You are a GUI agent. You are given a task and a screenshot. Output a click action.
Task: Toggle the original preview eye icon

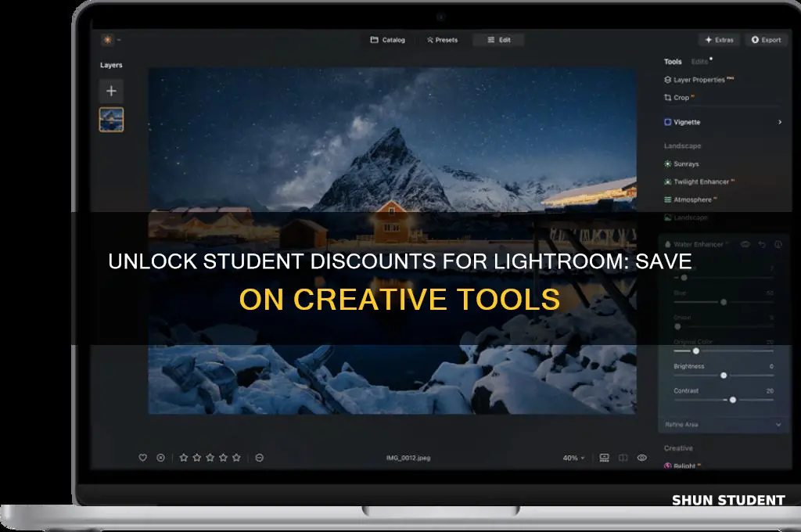click(x=642, y=458)
